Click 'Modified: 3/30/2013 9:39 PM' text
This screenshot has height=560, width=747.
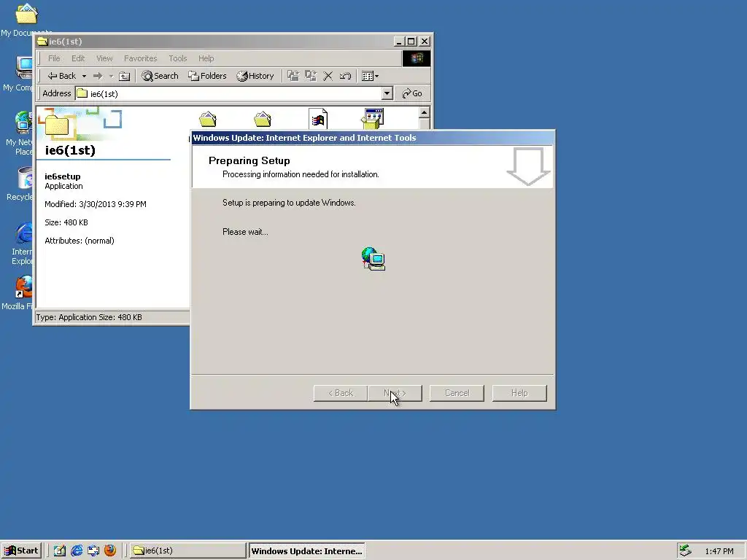(96, 204)
